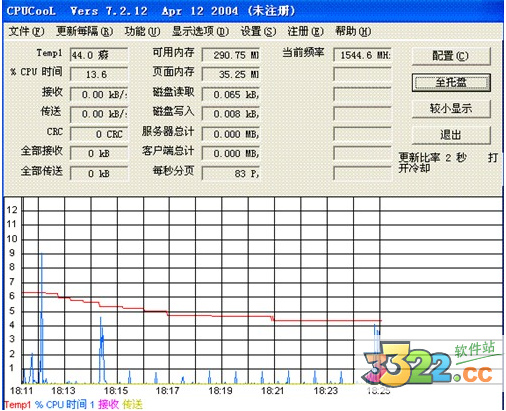Click the pink 接收 legend label

[x=108, y=405]
